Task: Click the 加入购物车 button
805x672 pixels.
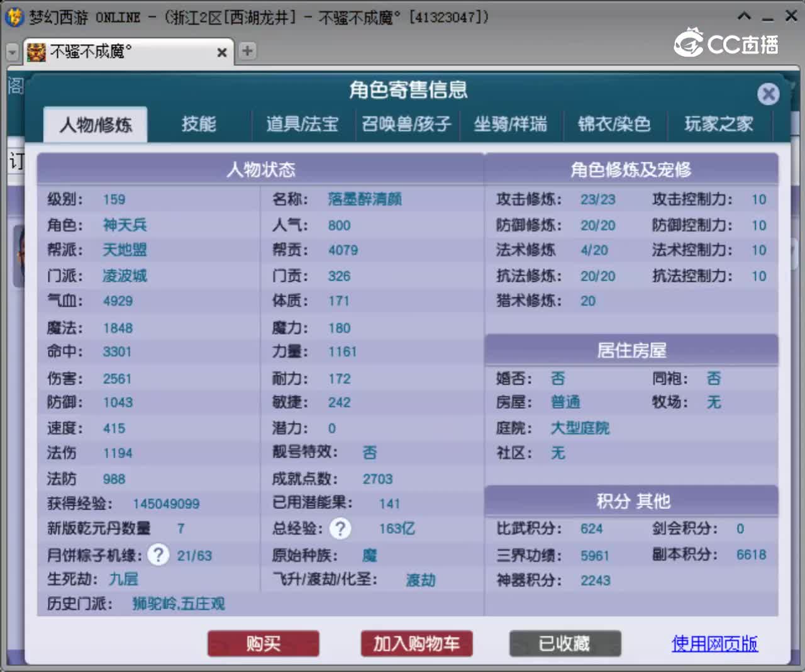Action: point(416,644)
